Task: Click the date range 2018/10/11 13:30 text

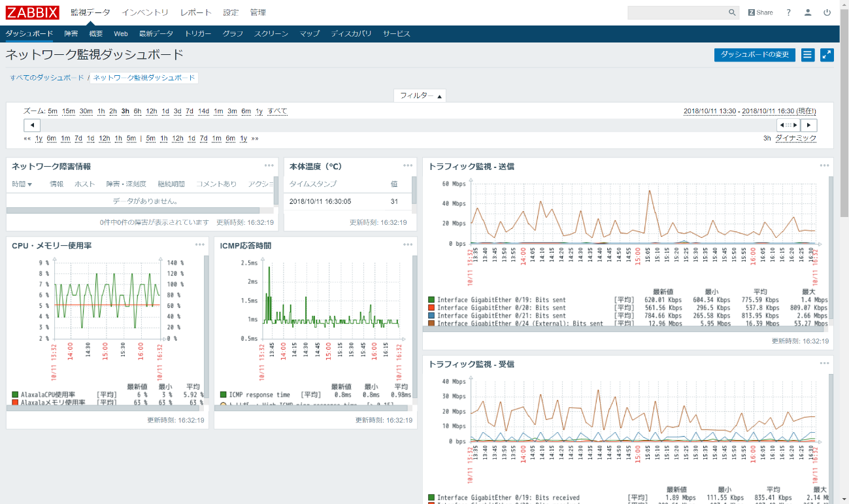Action: 710,111
